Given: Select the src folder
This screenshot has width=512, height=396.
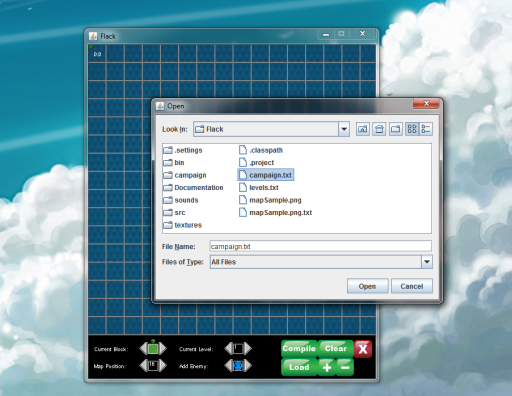Looking at the screenshot, I should (174, 213).
